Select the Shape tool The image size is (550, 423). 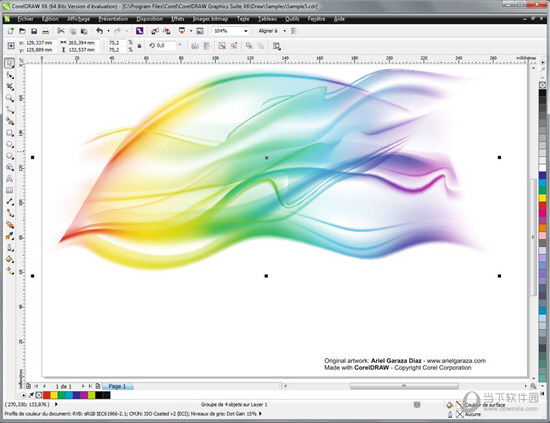(x=9, y=75)
